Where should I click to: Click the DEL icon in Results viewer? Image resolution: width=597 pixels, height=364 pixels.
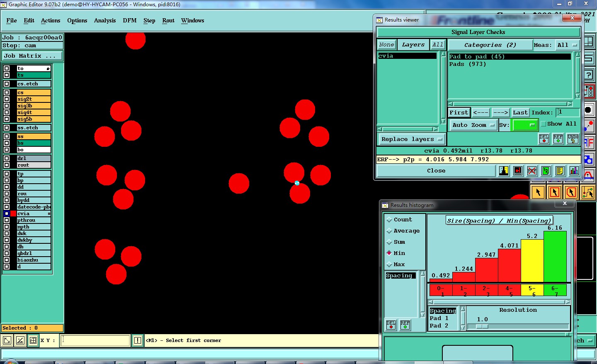coord(544,139)
